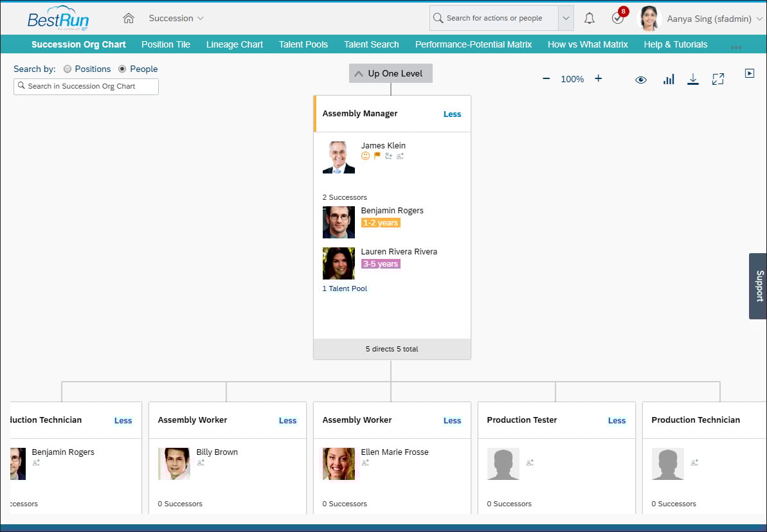Zoom in with the plus control
The width and height of the screenshot is (767, 532).
[x=598, y=78]
